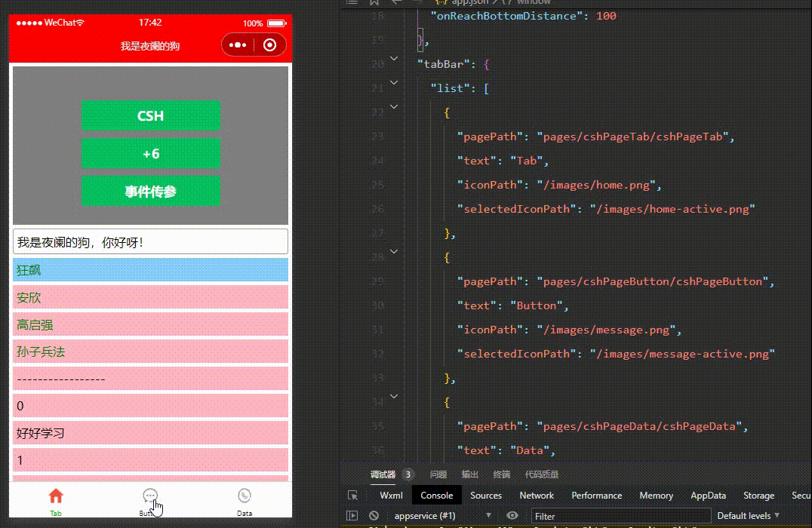This screenshot has width=812, height=528.
Task: Switch to the Wxml panel
Action: point(391,496)
